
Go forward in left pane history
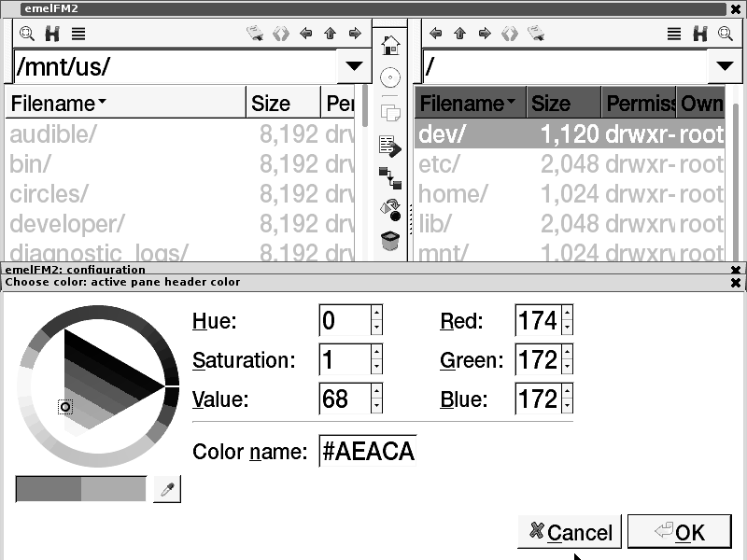355,34
